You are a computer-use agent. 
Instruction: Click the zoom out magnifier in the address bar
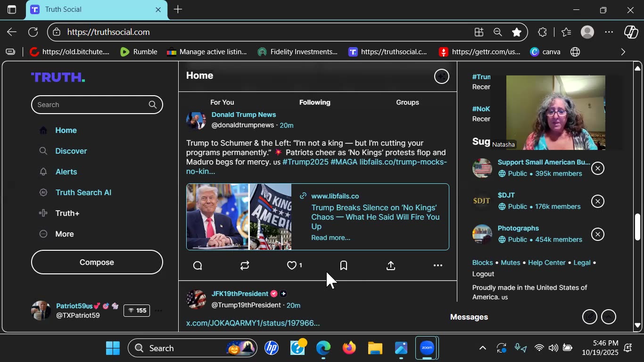pyautogui.click(x=497, y=32)
